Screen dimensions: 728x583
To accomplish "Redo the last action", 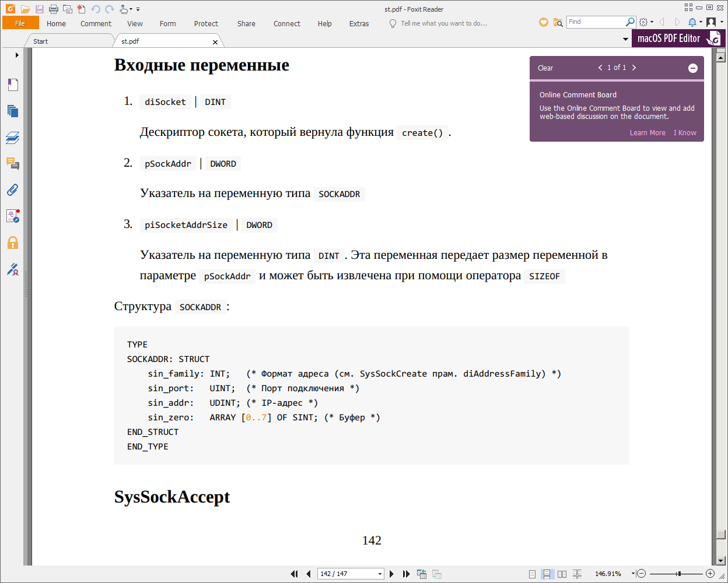I will tap(110, 9).
